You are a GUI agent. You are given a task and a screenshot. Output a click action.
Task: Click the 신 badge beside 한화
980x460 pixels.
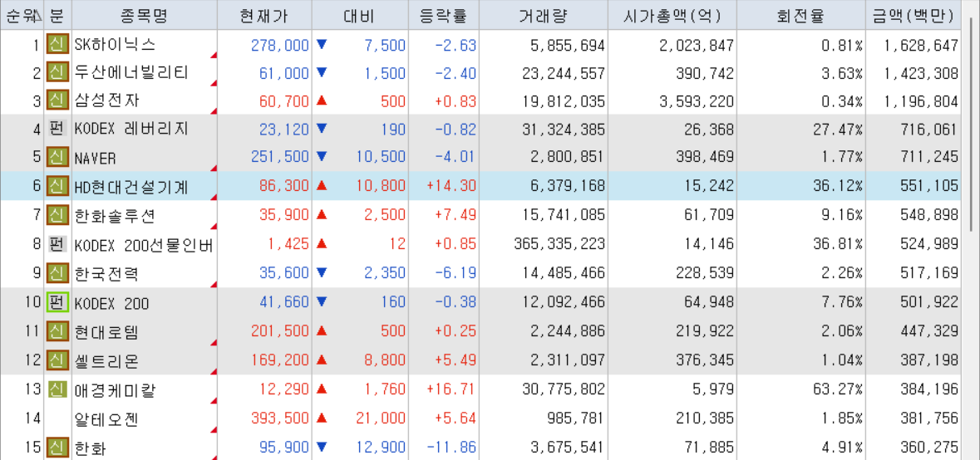point(57,447)
